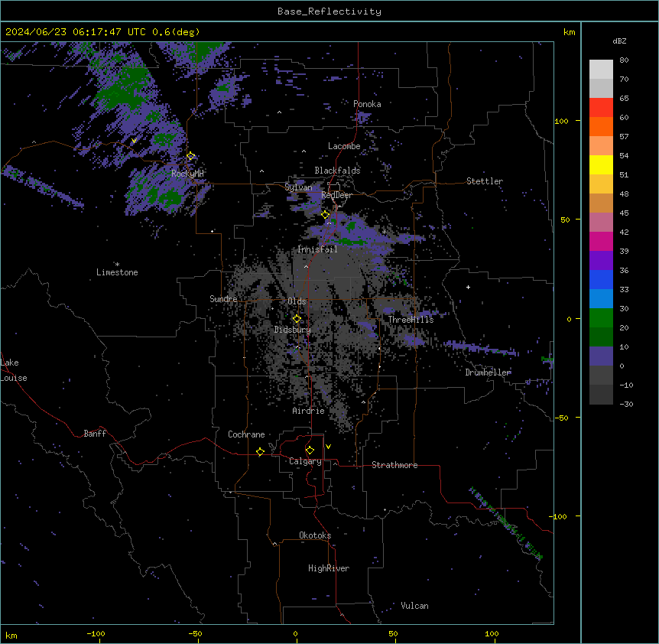
Task: Pick the 80 dBZ light gray swatch
Action: point(601,70)
